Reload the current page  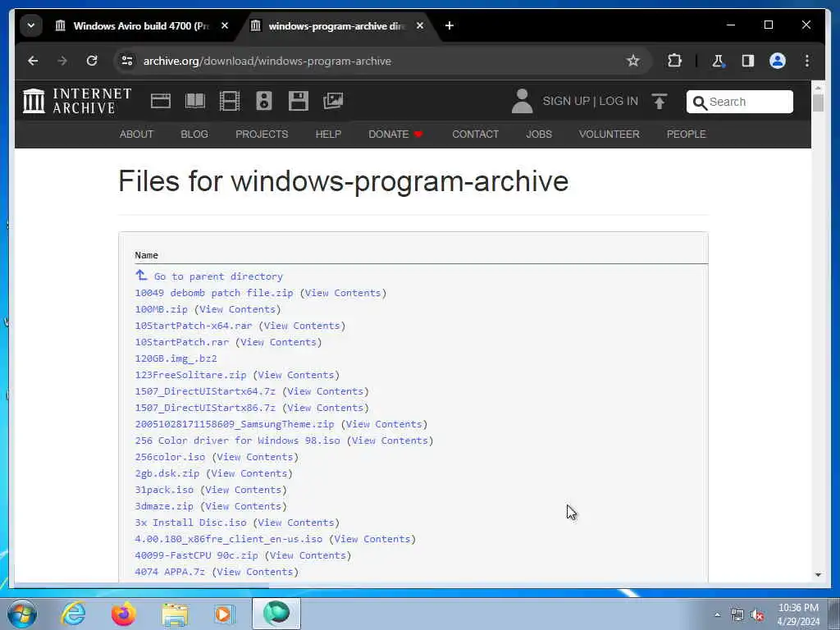tap(92, 61)
